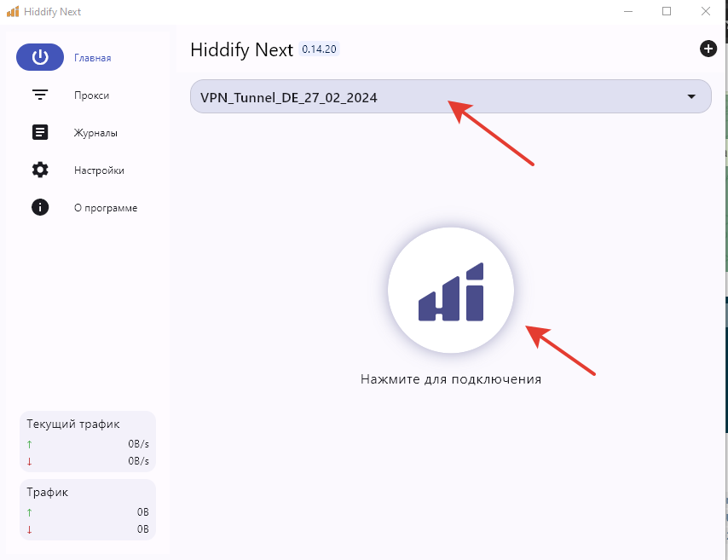Close the Hiddify Next window
The image size is (728, 560).
pyautogui.click(x=706, y=12)
